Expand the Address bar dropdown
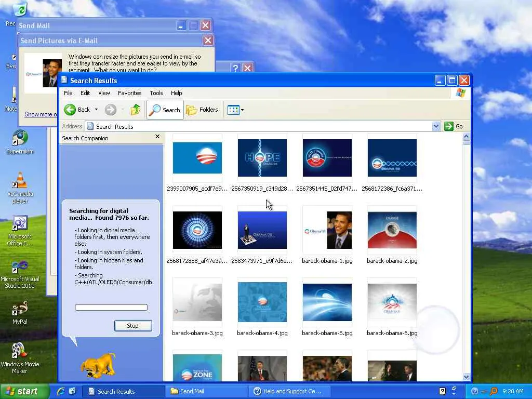 tap(436, 126)
